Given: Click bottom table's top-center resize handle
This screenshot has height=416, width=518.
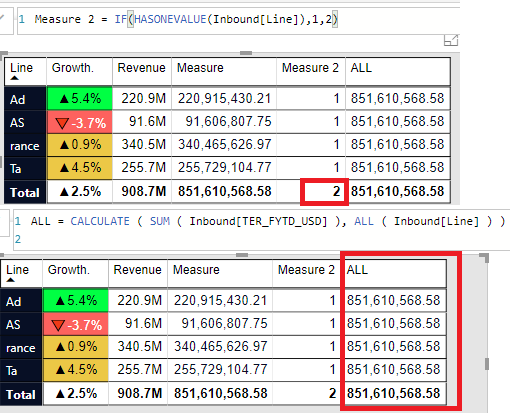Looking at the screenshot, I should [x=242, y=255].
